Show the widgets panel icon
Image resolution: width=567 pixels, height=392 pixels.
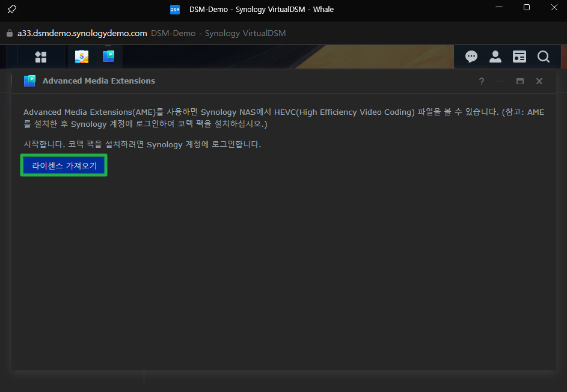coord(519,57)
